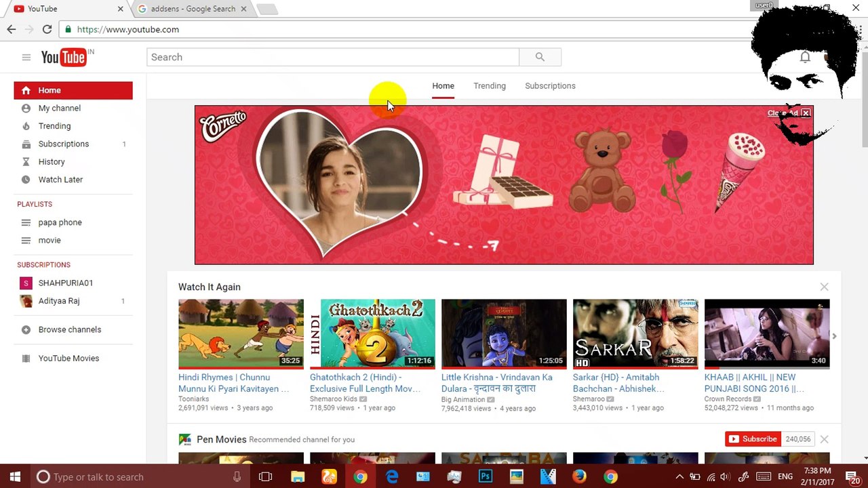The image size is (868, 488).
Task: Close the Cornetto ad banner
Action: pos(806,113)
